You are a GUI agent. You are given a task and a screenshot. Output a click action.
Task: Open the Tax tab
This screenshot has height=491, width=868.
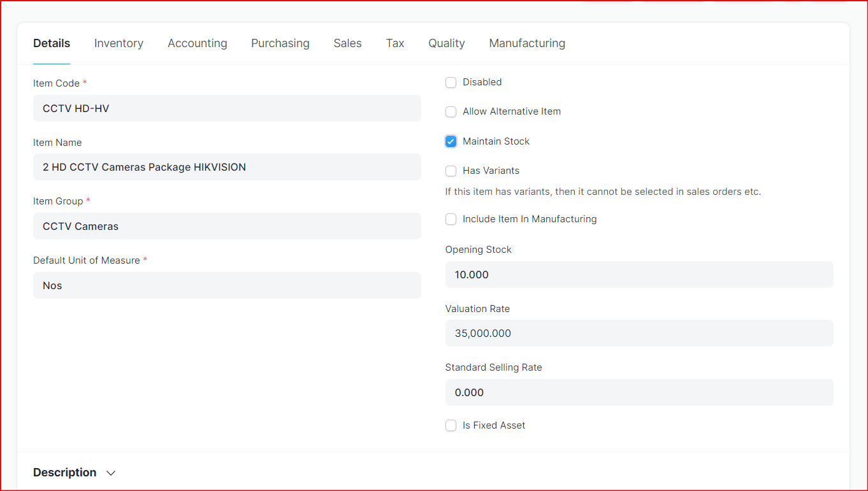click(394, 43)
